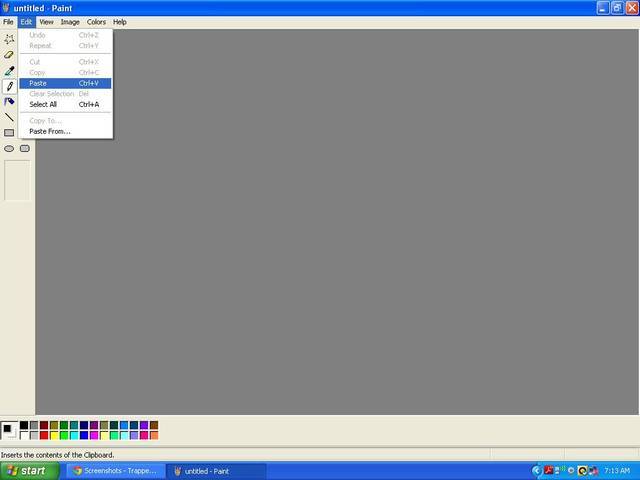The width and height of the screenshot is (640, 480).
Task: Pick the teal color swatch
Action: [74, 425]
